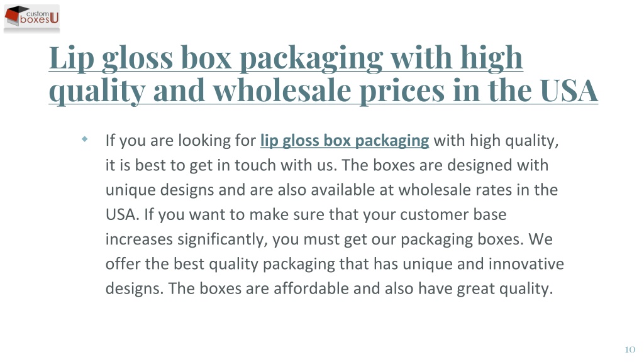This screenshot has height=362, width=644.
Task: Click the last line "designs. The boxes are affordable"
Action: point(329,288)
